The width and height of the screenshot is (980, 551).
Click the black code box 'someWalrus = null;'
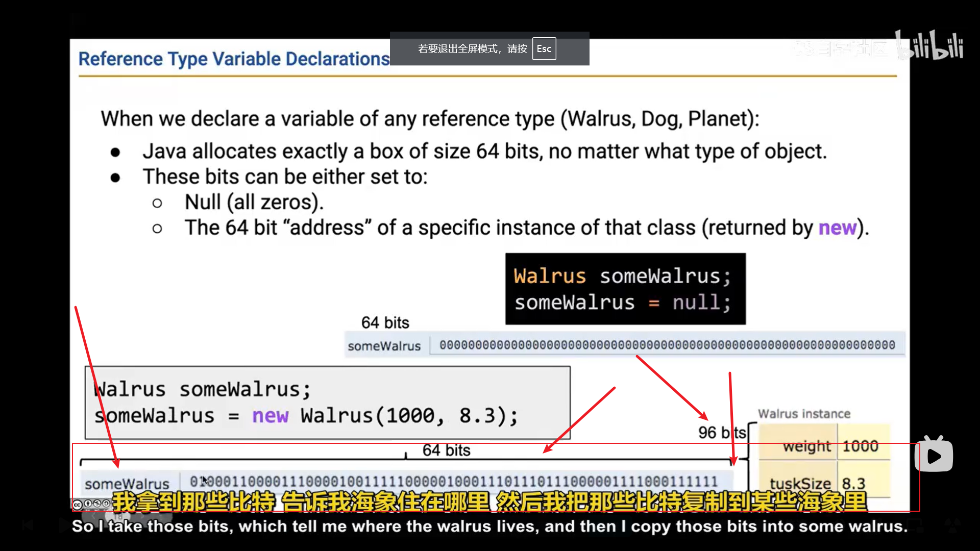click(625, 289)
